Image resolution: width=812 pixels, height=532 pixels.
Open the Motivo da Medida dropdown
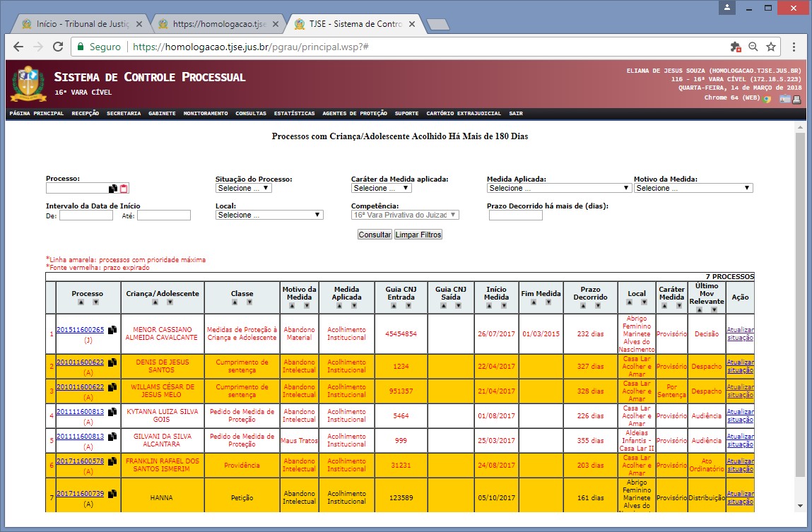click(x=693, y=189)
